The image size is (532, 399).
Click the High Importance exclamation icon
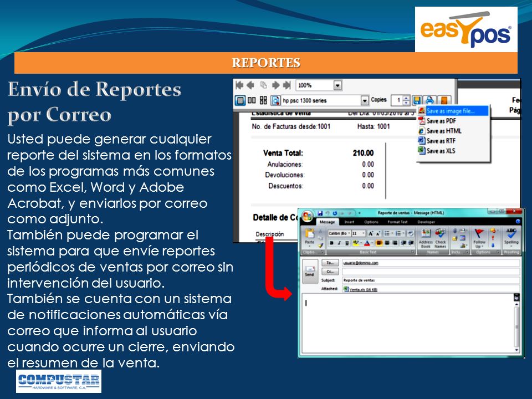(x=493, y=238)
